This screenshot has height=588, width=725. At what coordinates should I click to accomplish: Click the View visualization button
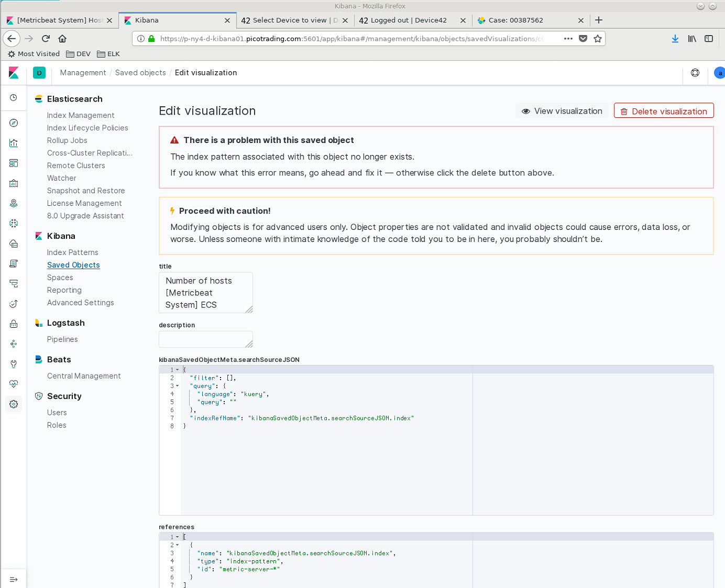click(562, 111)
